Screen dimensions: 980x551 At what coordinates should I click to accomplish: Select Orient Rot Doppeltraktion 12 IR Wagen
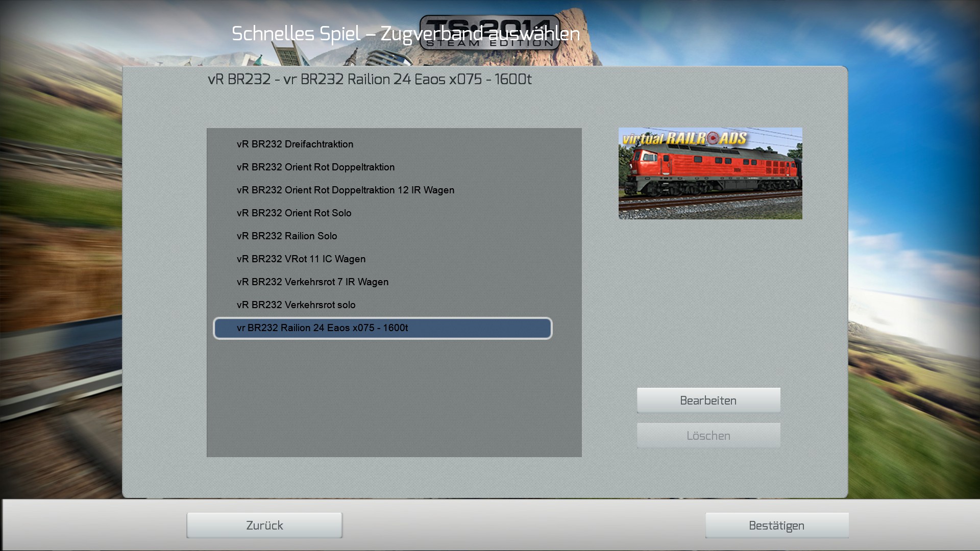tap(345, 190)
